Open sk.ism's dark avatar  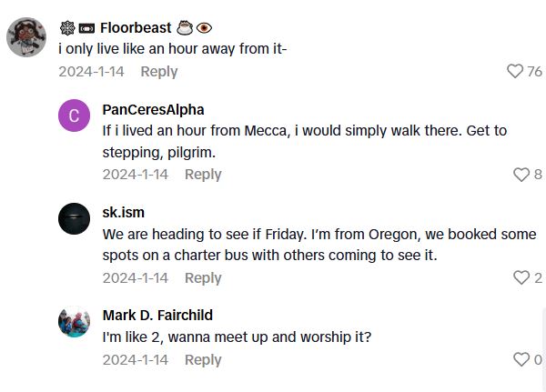(x=74, y=218)
